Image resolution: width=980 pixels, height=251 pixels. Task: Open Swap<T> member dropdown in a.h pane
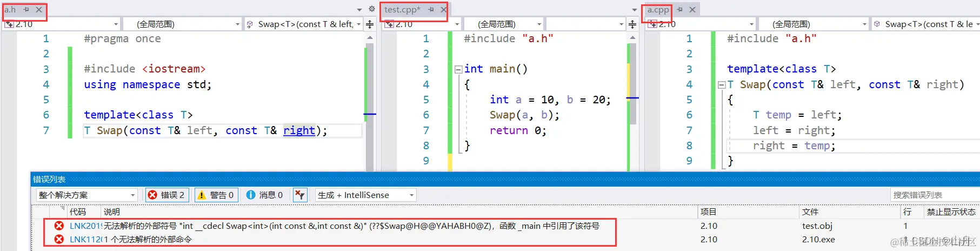(303, 24)
